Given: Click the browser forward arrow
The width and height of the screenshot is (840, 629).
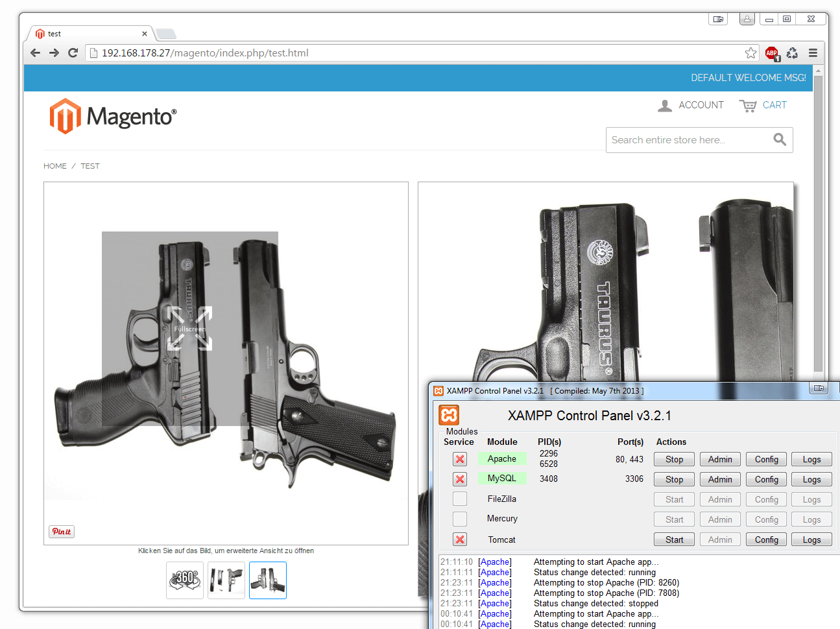Looking at the screenshot, I should (x=54, y=53).
